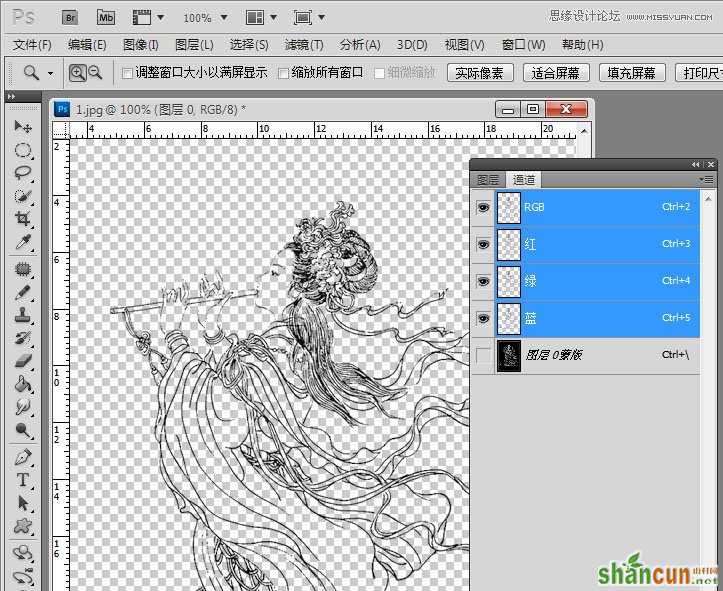
Task: Open the channels panel options menu
Action: 706,179
